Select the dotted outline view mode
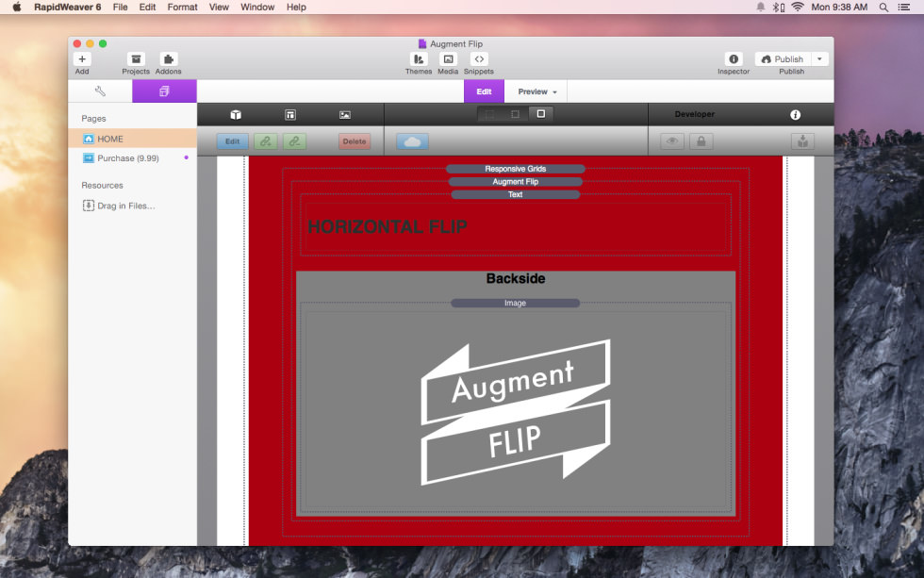 pyautogui.click(x=515, y=114)
